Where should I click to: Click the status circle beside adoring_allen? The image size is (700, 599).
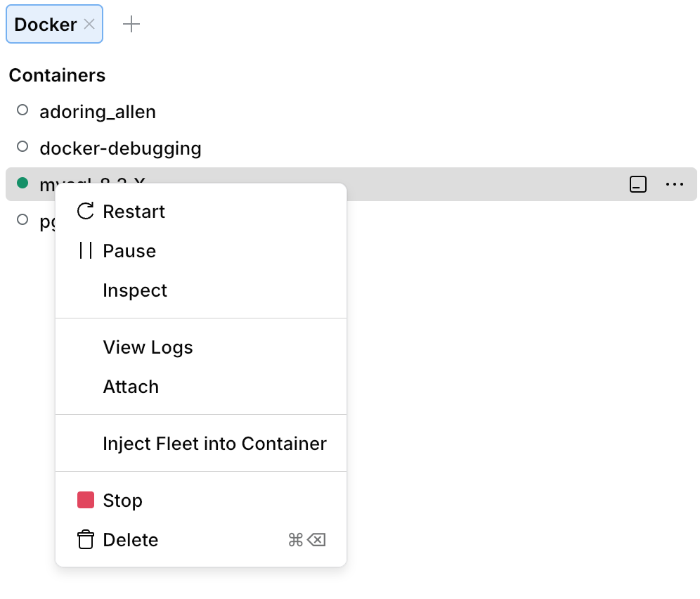pos(22,109)
